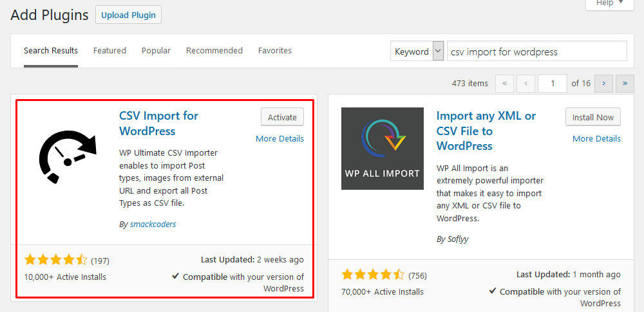The height and width of the screenshot is (312, 644).
Task: Click Last Updated: 1 month ago text
Action: [x=569, y=274]
